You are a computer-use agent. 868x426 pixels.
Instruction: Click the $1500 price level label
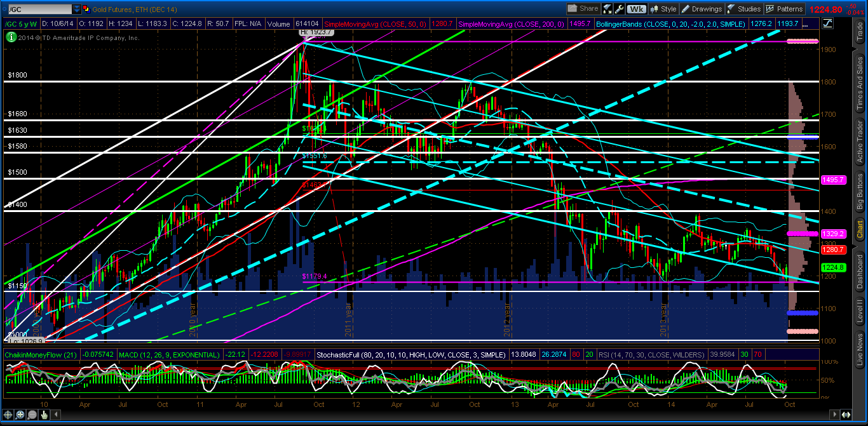(x=17, y=172)
